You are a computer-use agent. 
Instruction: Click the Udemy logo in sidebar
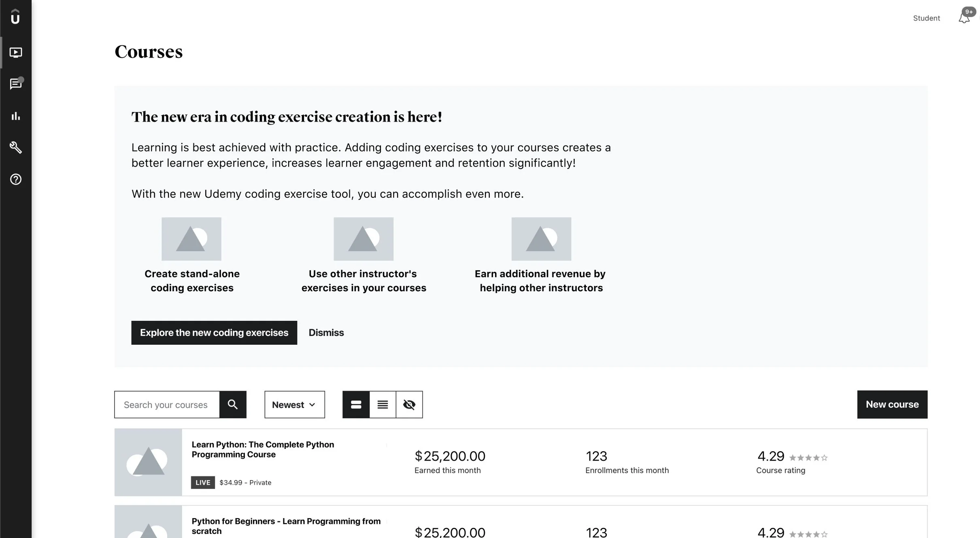pos(15,17)
